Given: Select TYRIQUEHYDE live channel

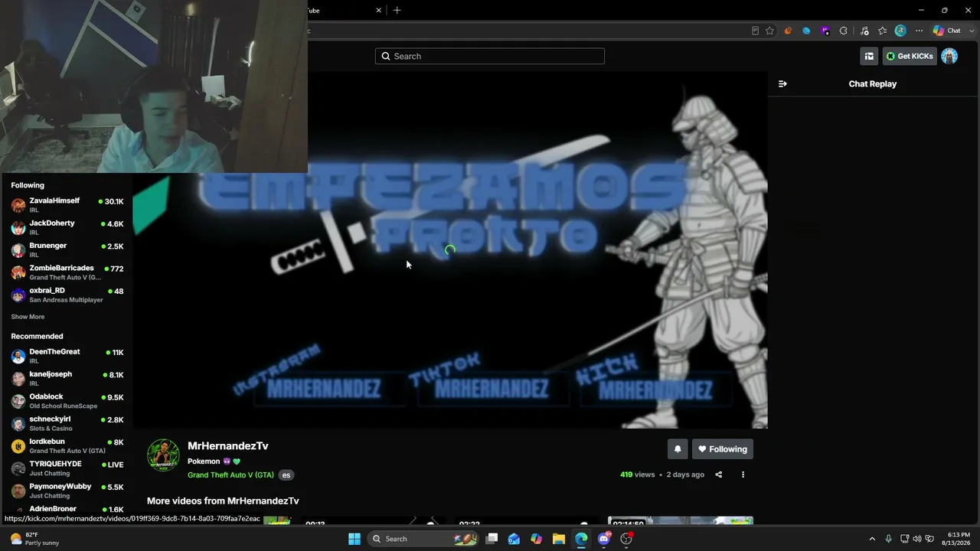Looking at the screenshot, I should (x=67, y=468).
